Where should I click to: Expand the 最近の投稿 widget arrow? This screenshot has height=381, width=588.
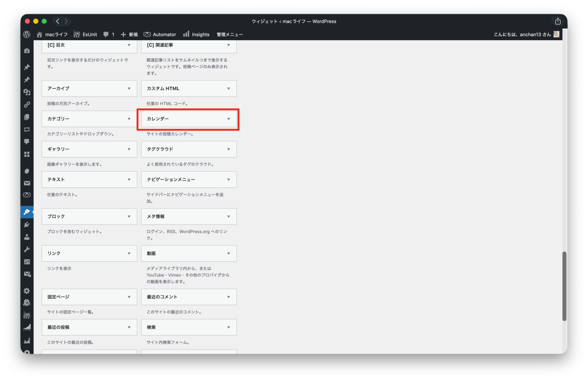point(129,327)
